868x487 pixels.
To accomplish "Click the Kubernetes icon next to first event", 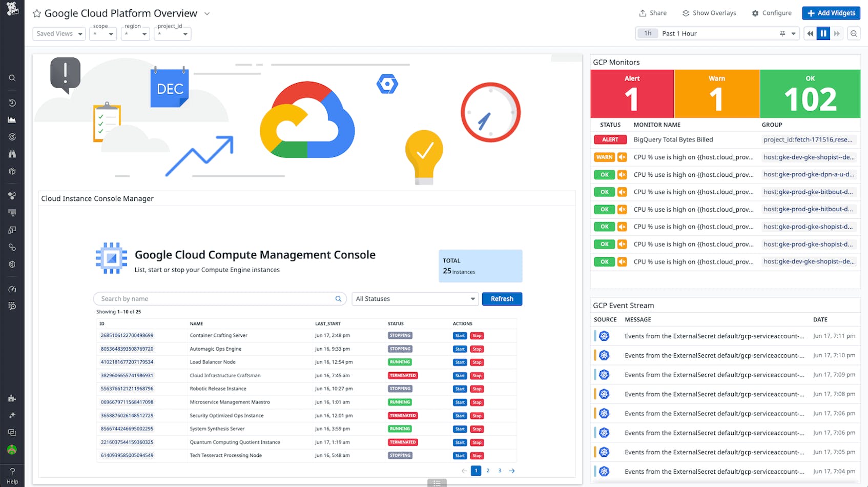I will coord(604,336).
